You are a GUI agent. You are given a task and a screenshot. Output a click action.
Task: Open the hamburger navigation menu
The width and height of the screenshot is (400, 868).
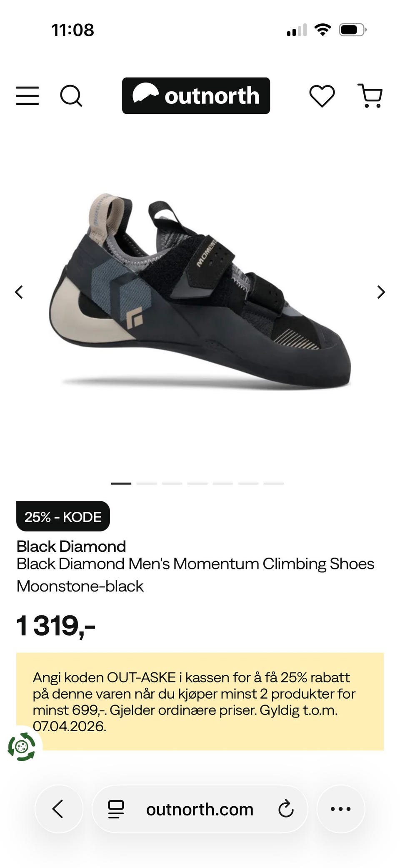pyautogui.click(x=27, y=96)
